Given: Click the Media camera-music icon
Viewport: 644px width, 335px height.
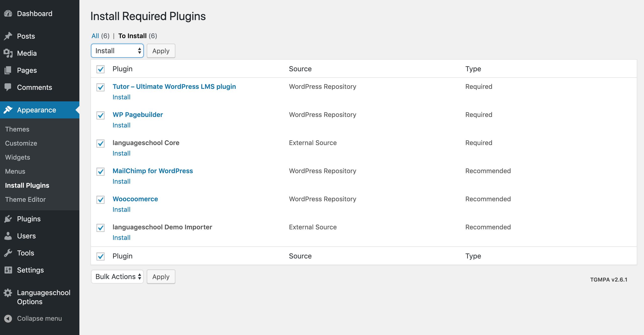Looking at the screenshot, I should [8, 53].
